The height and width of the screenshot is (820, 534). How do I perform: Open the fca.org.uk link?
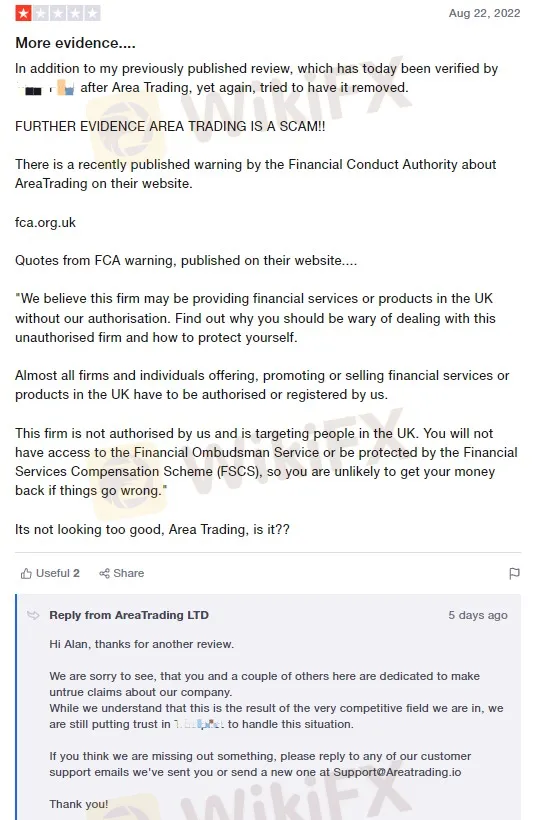tap(46, 222)
